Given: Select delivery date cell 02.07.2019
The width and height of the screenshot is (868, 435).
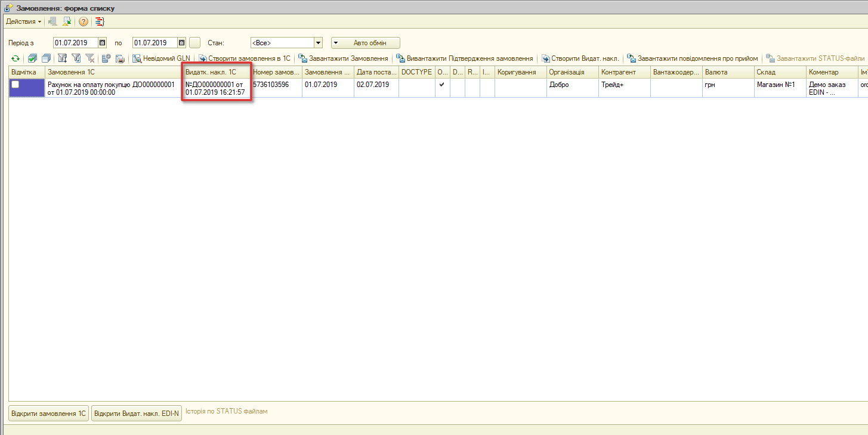Looking at the screenshot, I should pos(376,88).
